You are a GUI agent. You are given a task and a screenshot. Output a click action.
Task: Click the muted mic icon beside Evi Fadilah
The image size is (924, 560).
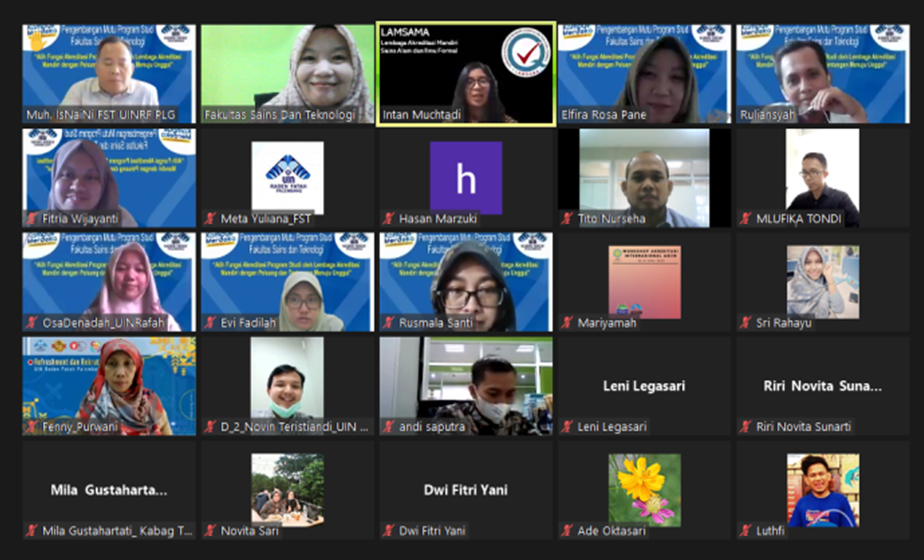point(210,323)
